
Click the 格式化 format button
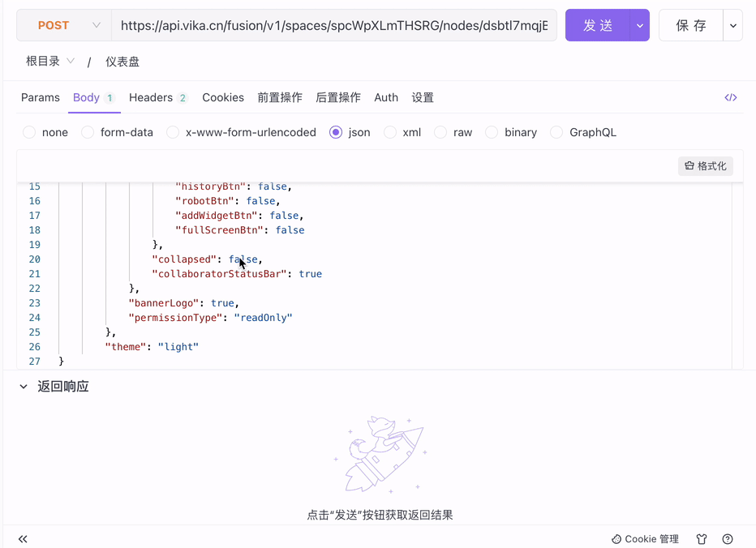[705, 166]
